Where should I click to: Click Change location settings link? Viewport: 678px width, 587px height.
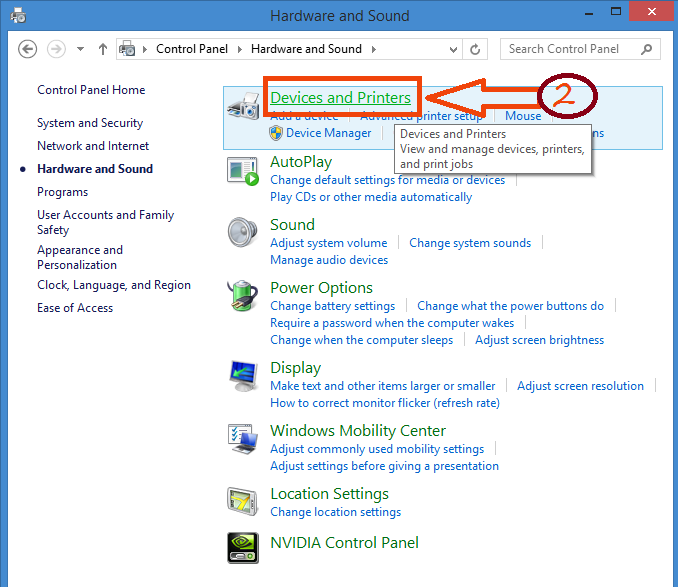click(x=336, y=512)
